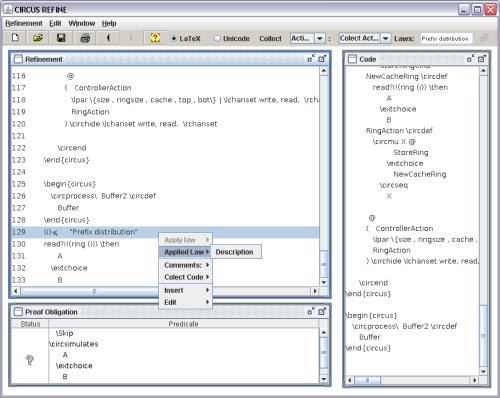Select line 129 "Prefix distribution" in Refinement
The image size is (500, 398).
click(165, 232)
